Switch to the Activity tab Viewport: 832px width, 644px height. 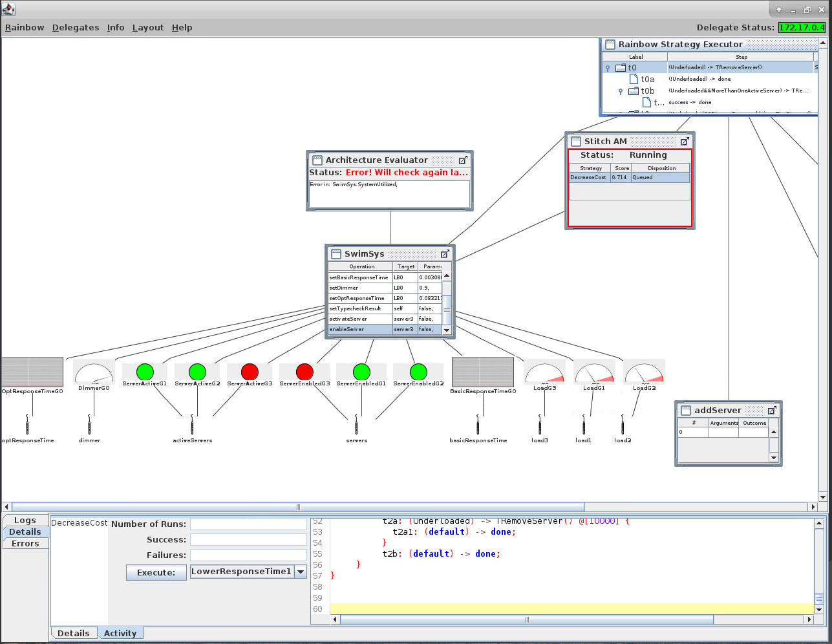(x=120, y=634)
